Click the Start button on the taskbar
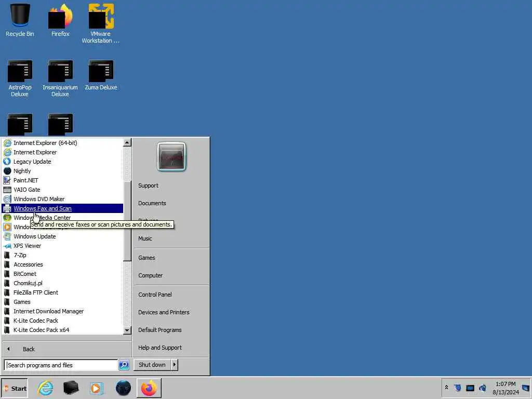 14,388
